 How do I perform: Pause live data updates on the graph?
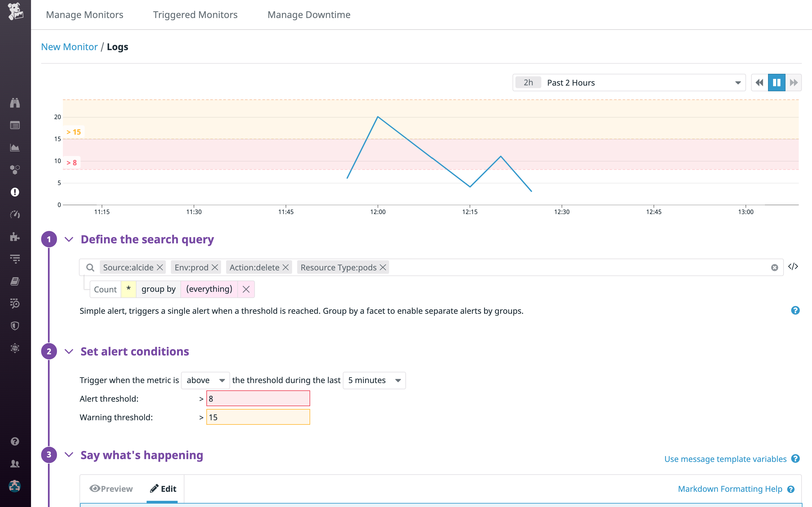tap(776, 82)
